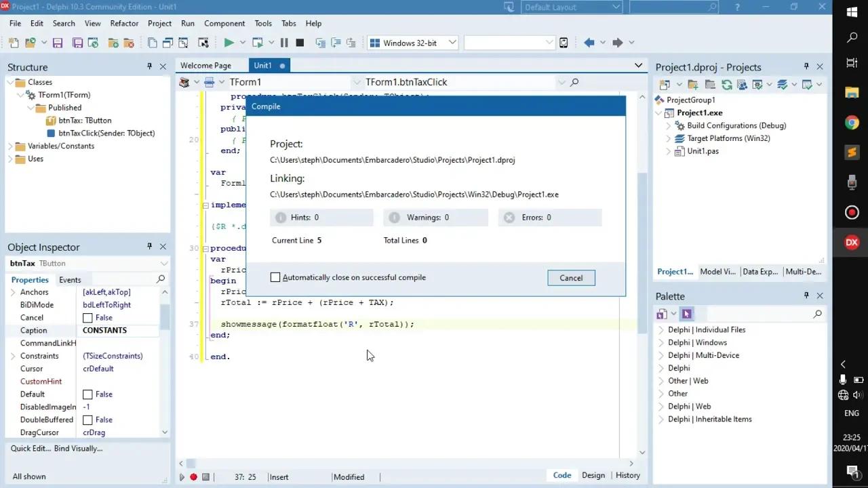Pin the Structure panel with the pin icon
The width and height of the screenshot is (868, 488).
tap(150, 66)
